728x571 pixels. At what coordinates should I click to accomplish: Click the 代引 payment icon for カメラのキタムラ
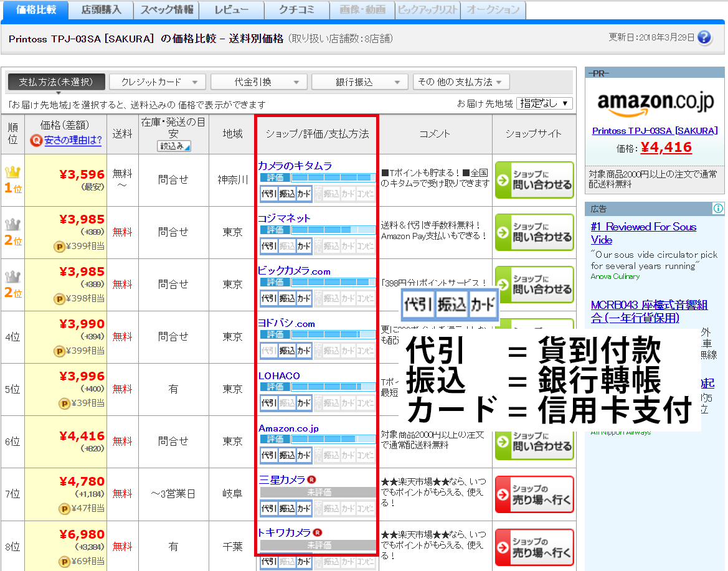click(x=269, y=194)
